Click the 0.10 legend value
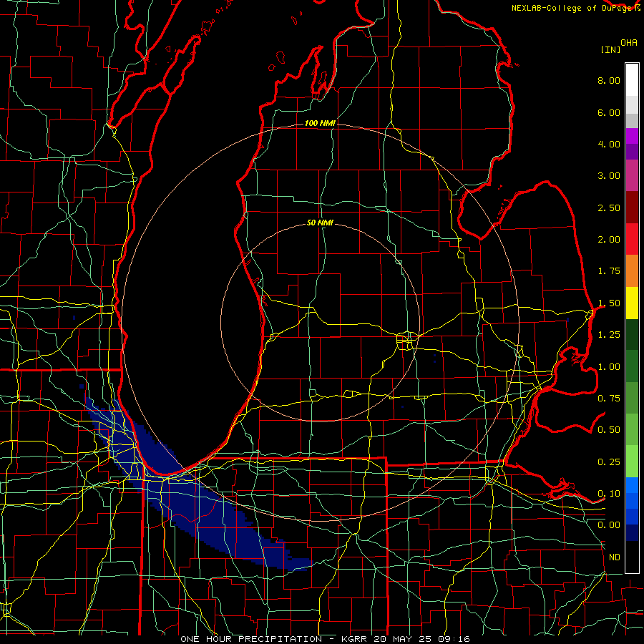The height and width of the screenshot is (644, 644). (609, 494)
